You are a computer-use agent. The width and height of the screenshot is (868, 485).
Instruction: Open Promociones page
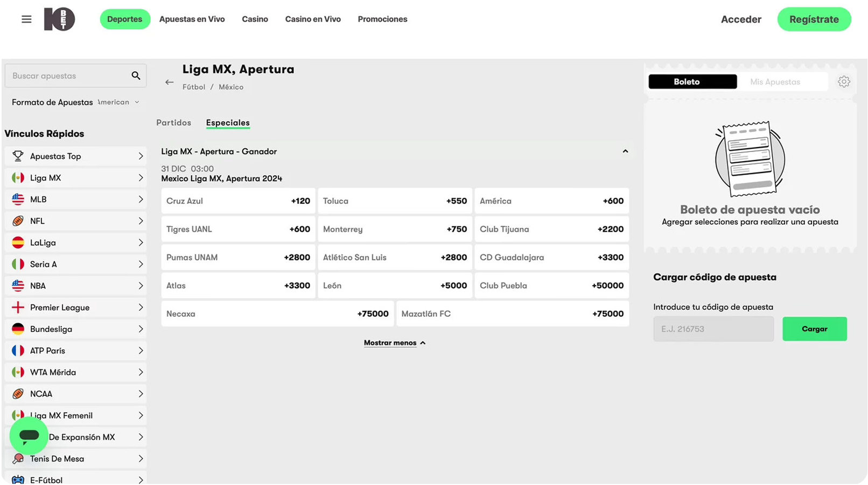click(x=382, y=19)
